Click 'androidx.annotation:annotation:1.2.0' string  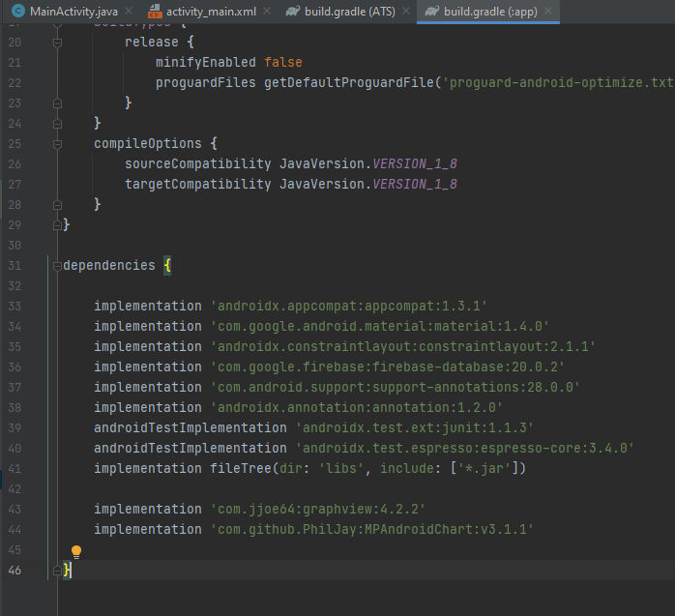(357, 408)
